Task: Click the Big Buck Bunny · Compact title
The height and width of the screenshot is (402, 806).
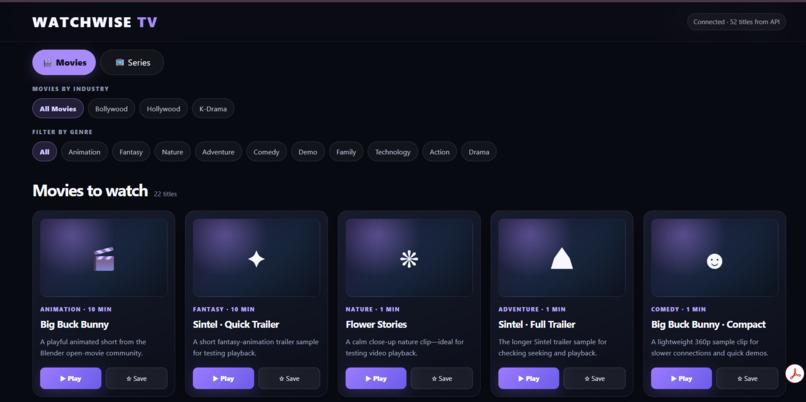Action: [x=708, y=324]
